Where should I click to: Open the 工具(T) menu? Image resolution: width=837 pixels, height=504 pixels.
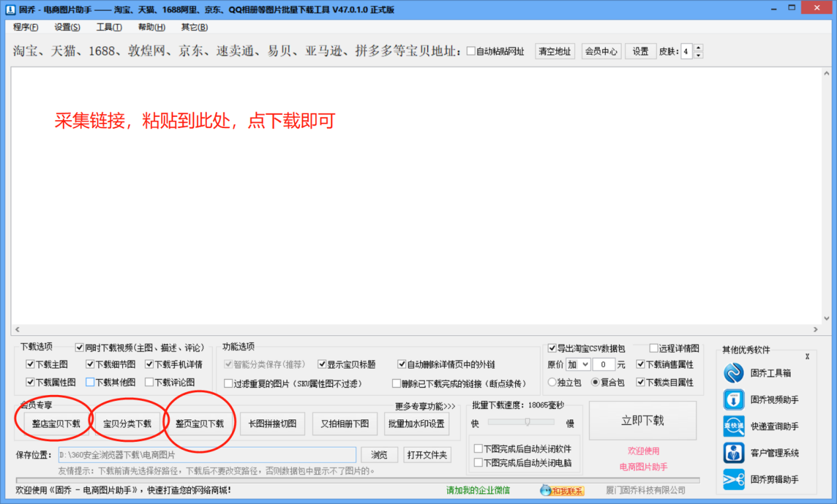pos(109,27)
